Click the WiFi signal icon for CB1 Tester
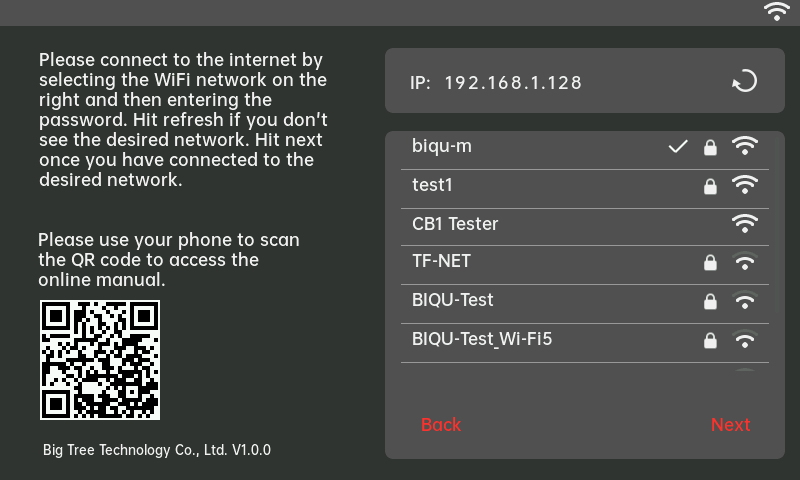 pos(744,224)
